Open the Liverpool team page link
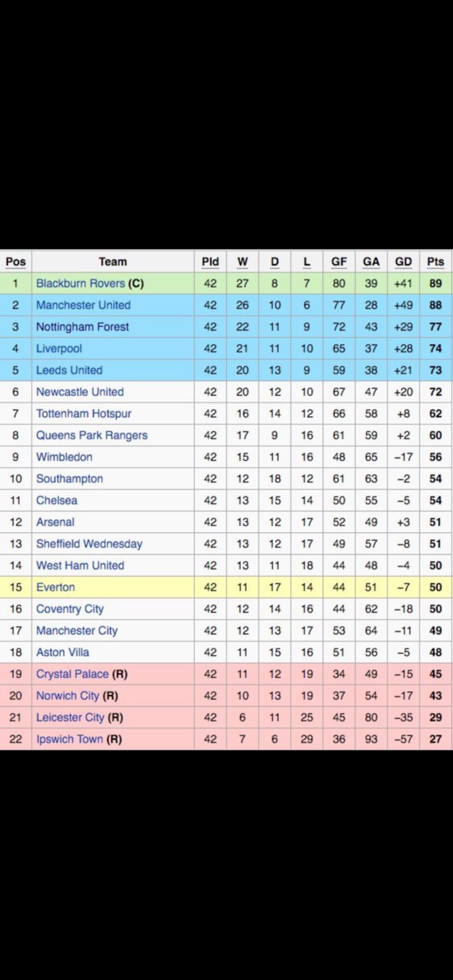This screenshot has width=453, height=980. (x=59, y=348)
